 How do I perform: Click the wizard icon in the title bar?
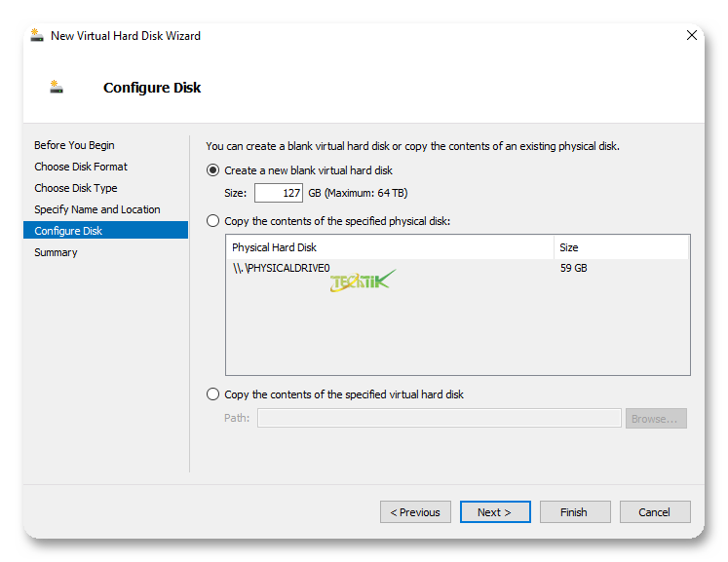tap(37, 36)
